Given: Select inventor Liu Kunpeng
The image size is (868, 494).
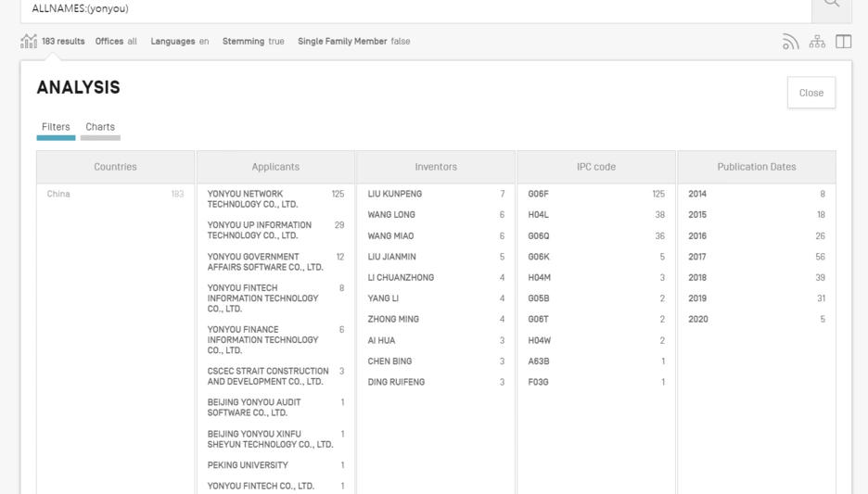Looking at the screenshot, I should coord(436,194).
